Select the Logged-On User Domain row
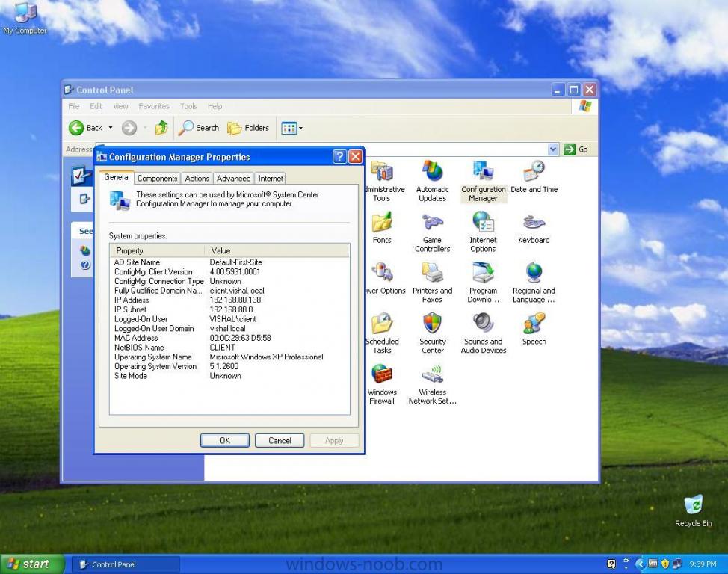 point(229,328)
